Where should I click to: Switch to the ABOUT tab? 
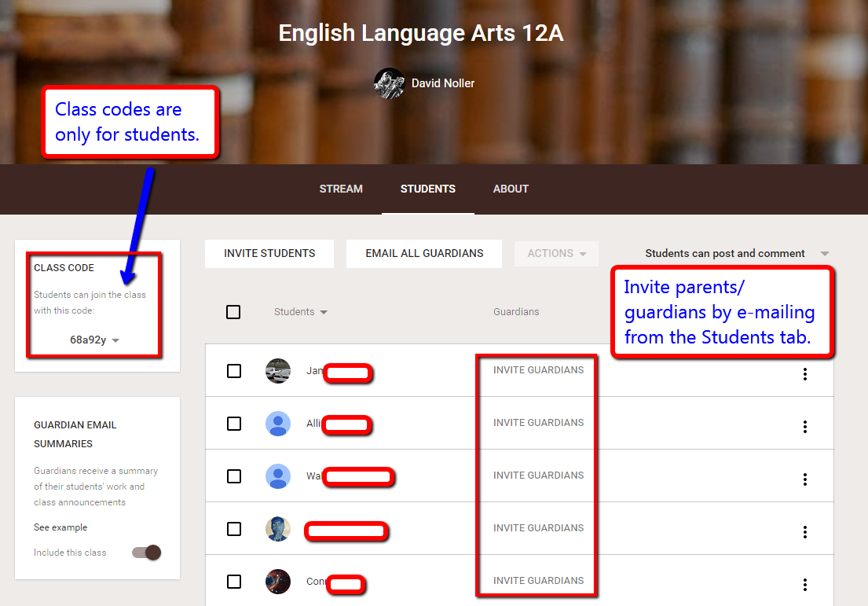(x=511, y=189)
